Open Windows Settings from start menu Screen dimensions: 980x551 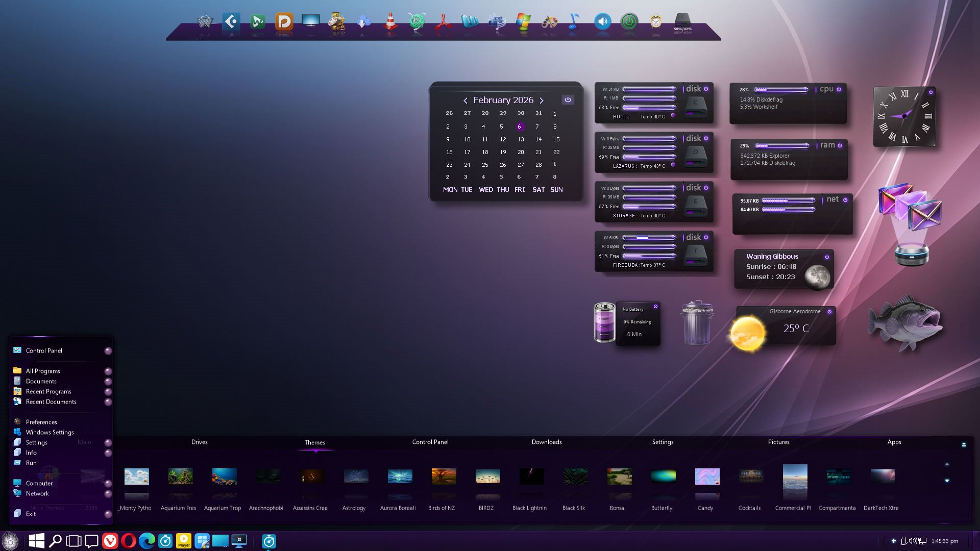pyautogui.click(x=50, y=432)
